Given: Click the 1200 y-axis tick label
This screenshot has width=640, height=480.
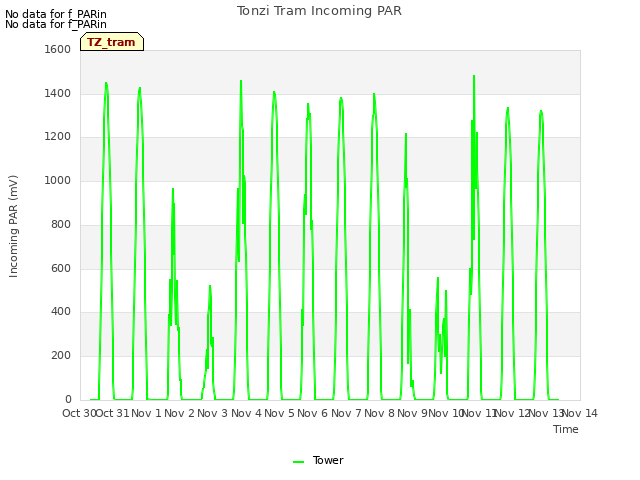Looking at the screenshot, I should (x=58, y=137).
